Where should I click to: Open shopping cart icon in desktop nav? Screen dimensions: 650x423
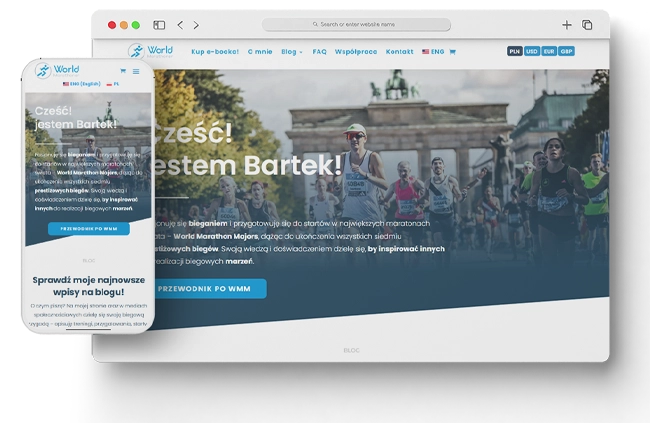(x=452, y=52)
